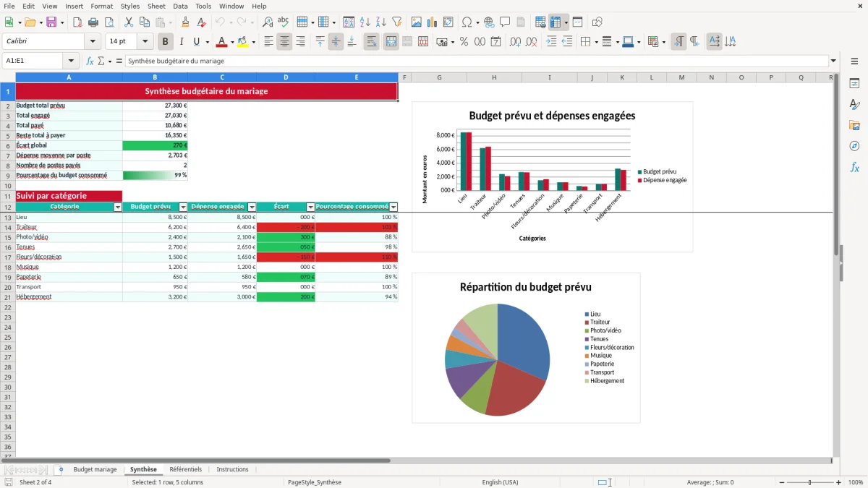Open the Sheet menu
The width and height of the screenshot is (868, 488).
pos(156,6)
